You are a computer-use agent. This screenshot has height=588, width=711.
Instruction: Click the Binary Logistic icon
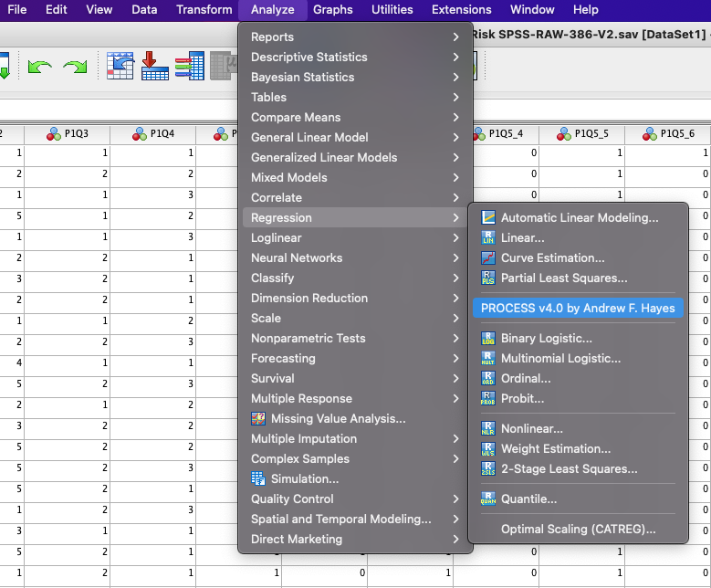(x=487, y=338)
